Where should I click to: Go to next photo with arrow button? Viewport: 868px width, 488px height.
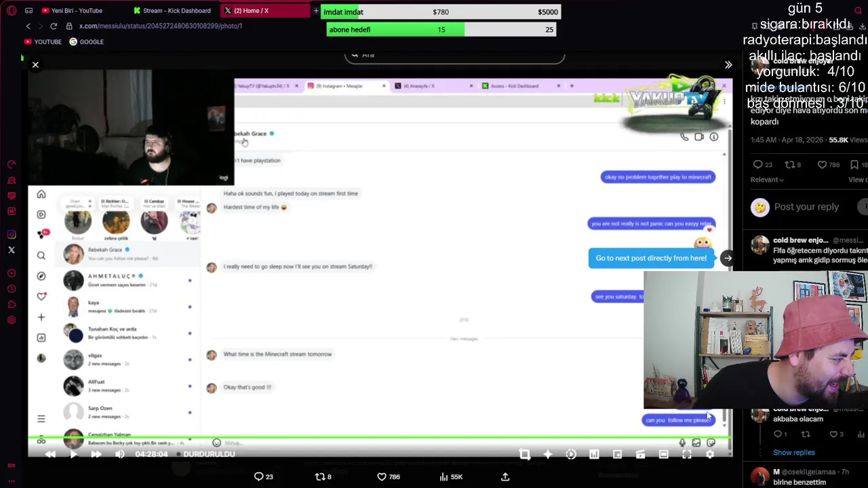point(727,258)
